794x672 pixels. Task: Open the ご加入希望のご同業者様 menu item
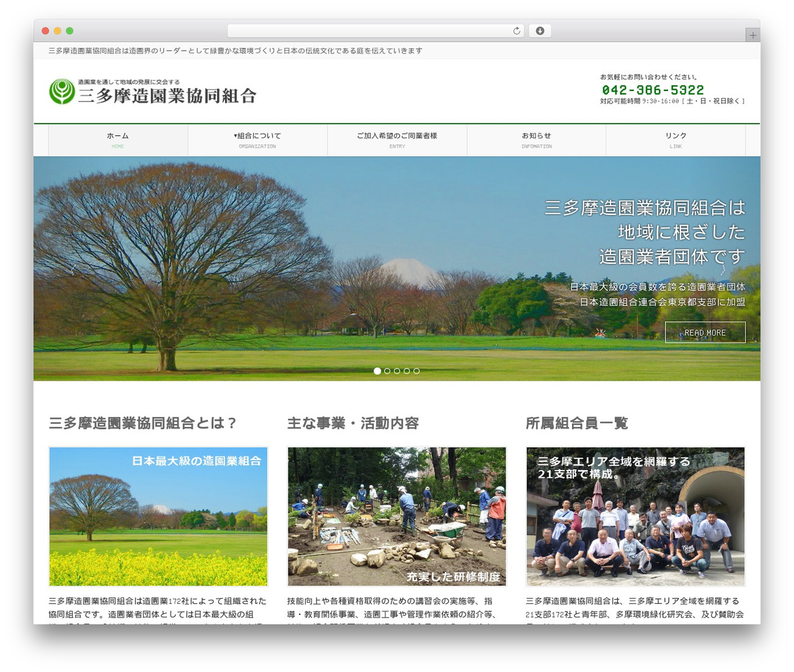click(397, 140)
